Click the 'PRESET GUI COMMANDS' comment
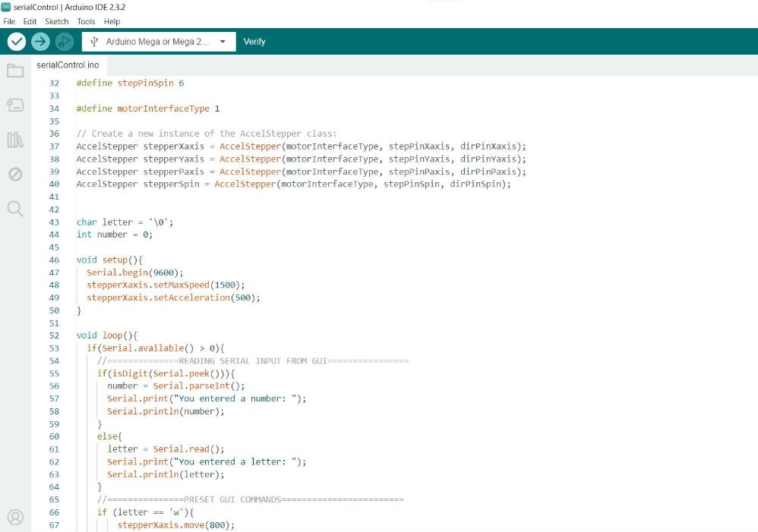The height and width of the screenshot is (532, 758). click(251, 499)
